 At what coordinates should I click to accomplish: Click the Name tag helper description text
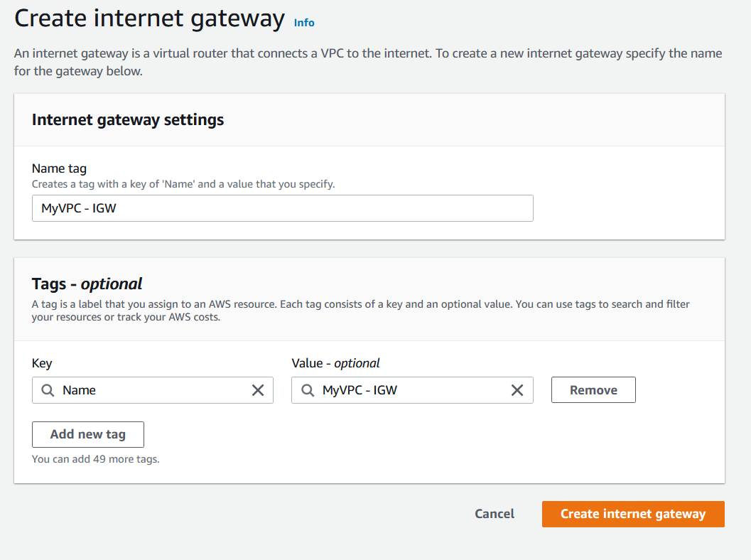click(183, 185)
